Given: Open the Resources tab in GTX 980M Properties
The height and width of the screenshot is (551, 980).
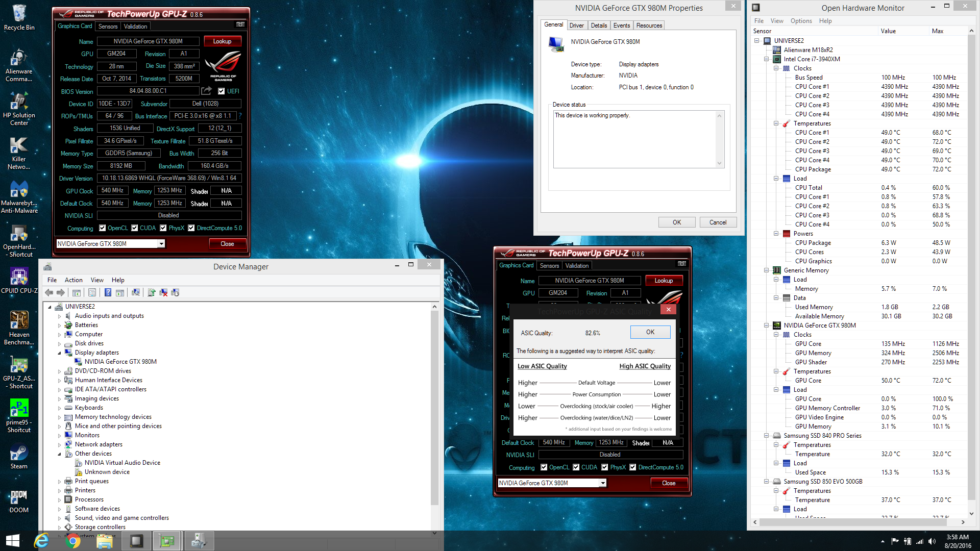Looking at the screenshot, I should coord(649,26).
